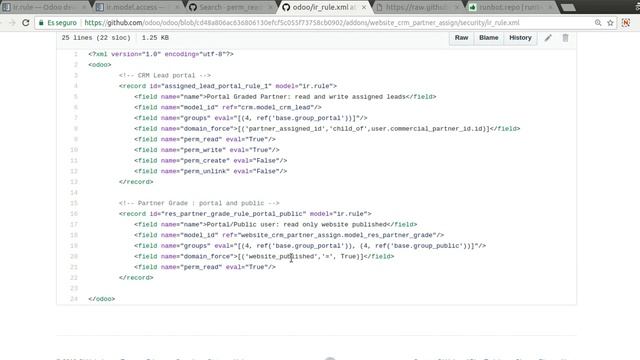Reload the page with the refresh icon
The image size is (640, 360).
click(x=26, y=23)
